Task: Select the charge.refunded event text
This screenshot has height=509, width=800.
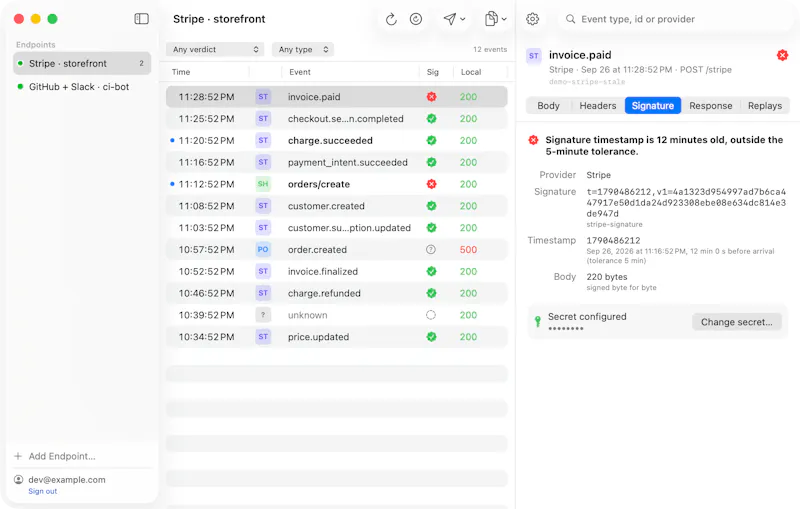Action: [x=324, y=293]
